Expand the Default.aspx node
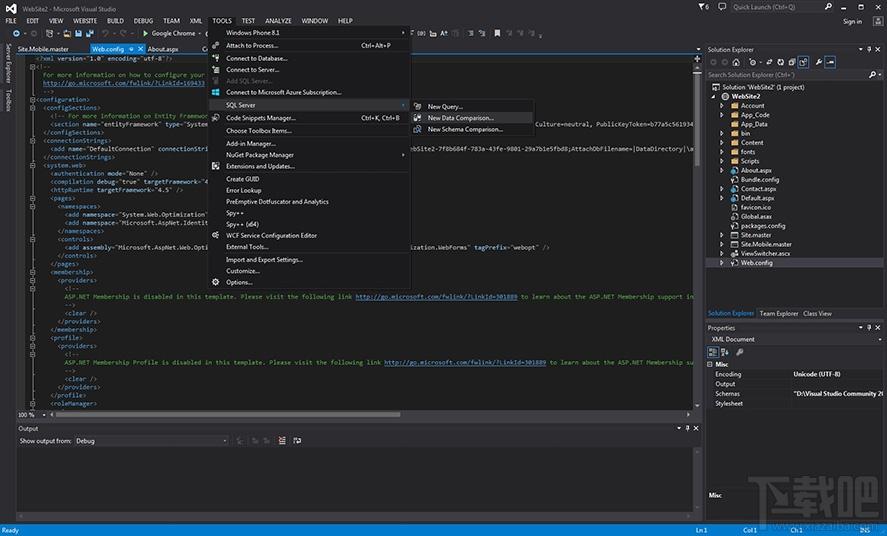The width and height of the screenshot is (887, 536). (722, 198)
